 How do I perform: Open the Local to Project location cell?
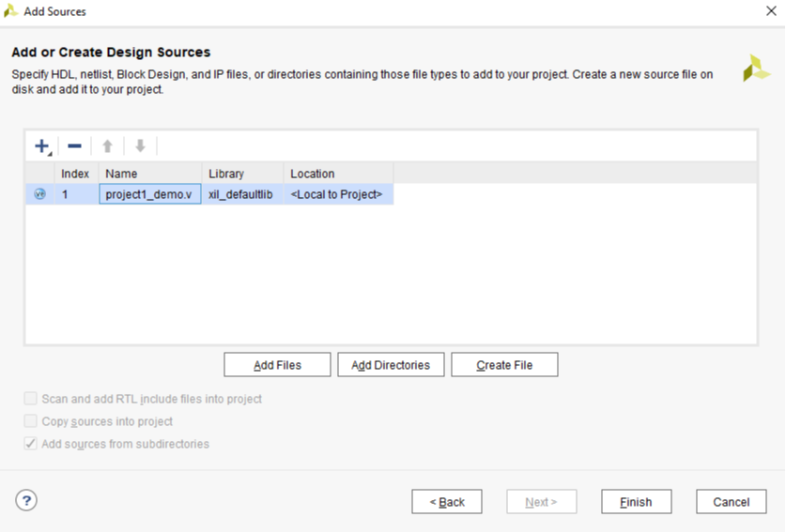point(337,194)
